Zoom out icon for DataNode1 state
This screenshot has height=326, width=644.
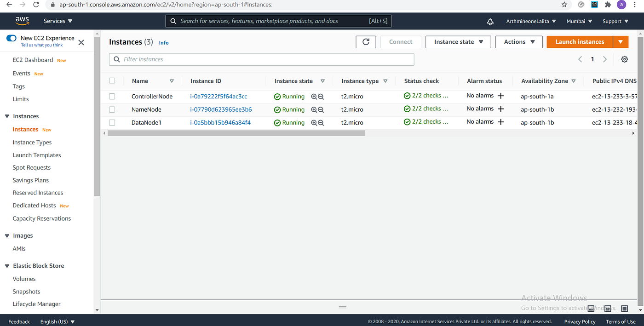[x=321, y=123]
